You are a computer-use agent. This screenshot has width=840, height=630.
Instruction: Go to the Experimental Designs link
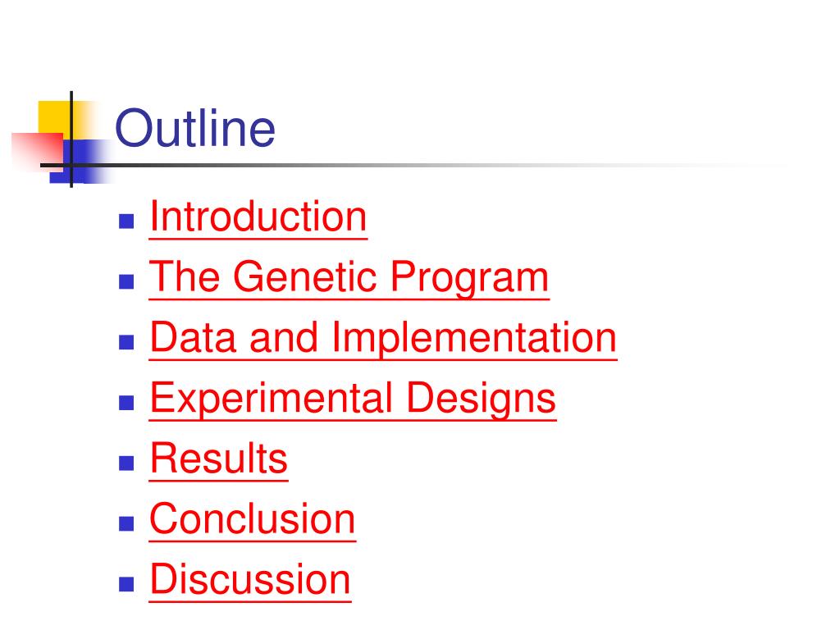pos(353,399)
